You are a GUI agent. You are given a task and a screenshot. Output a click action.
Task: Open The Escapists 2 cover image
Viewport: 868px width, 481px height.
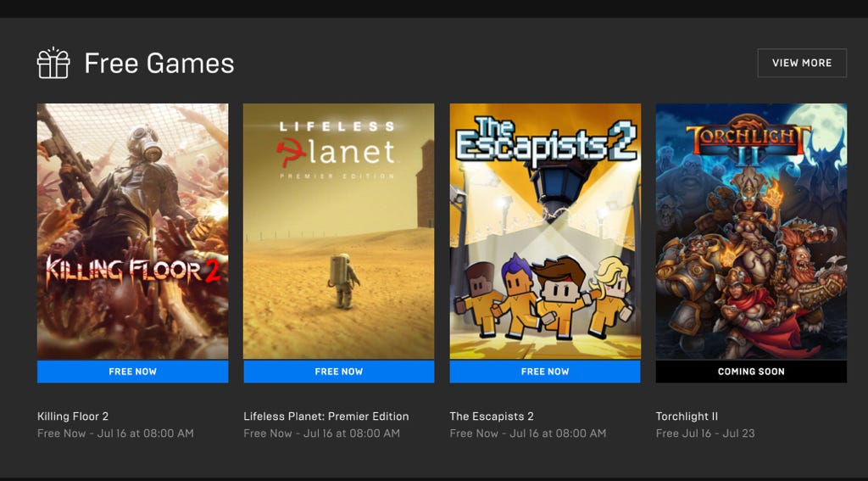[545, 231]
